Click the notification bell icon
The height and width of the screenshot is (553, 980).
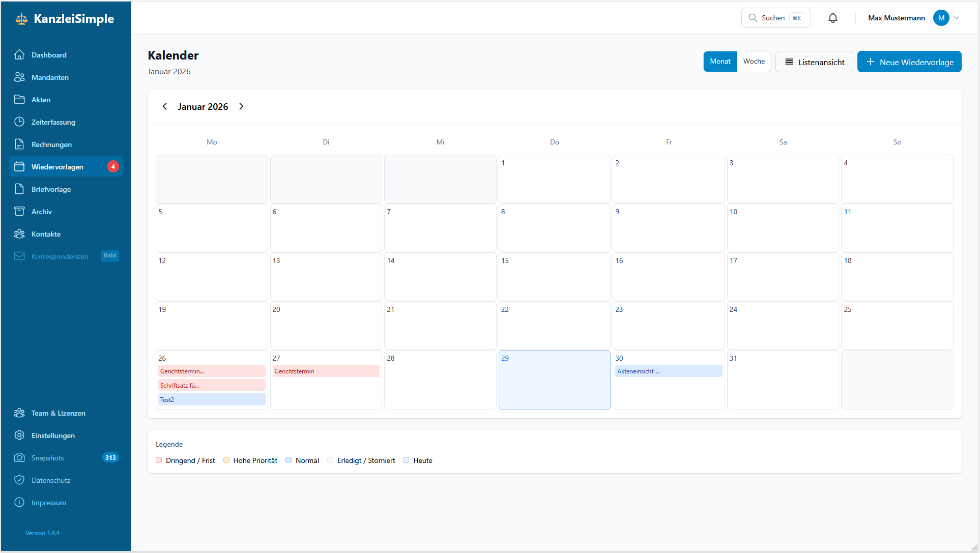click(833, 18)
